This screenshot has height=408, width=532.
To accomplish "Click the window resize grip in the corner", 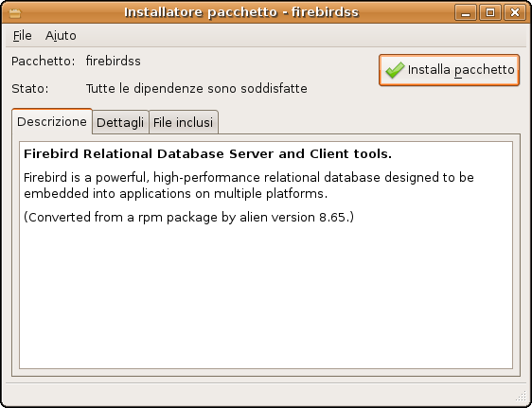I will coord(521,396).
